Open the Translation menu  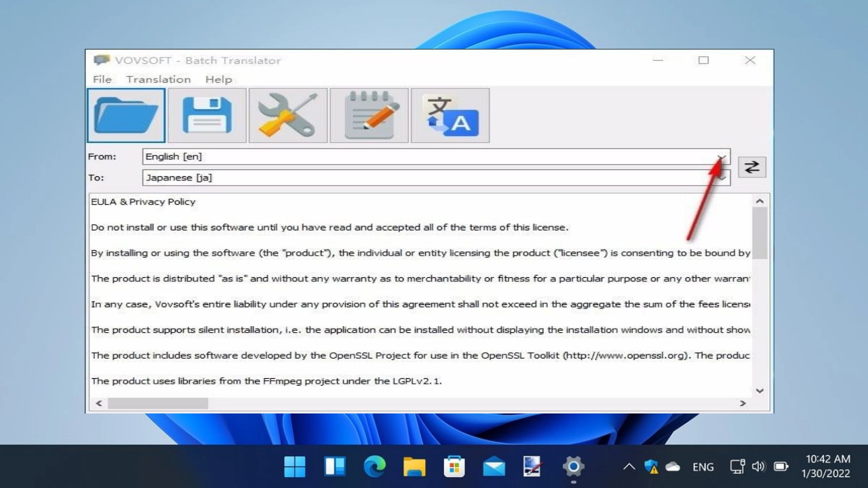click(158, 79)
